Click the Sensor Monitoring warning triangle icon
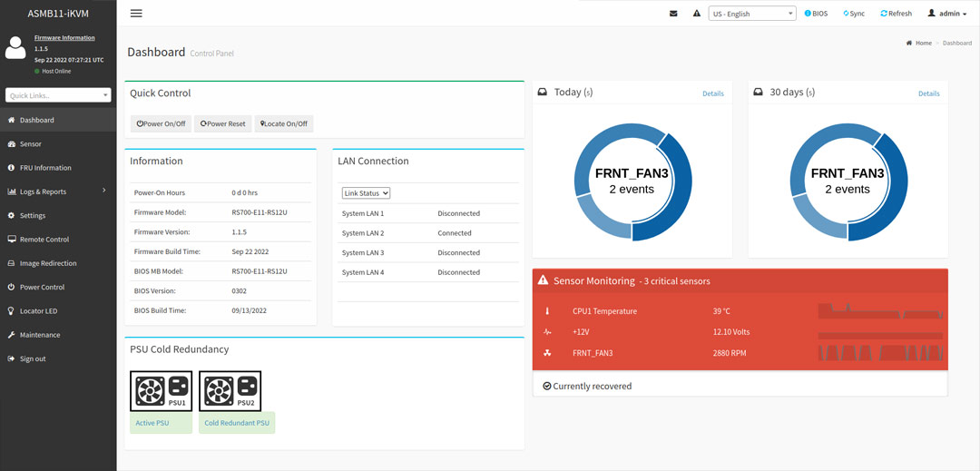Screen dimensions: 980x471 544,280
